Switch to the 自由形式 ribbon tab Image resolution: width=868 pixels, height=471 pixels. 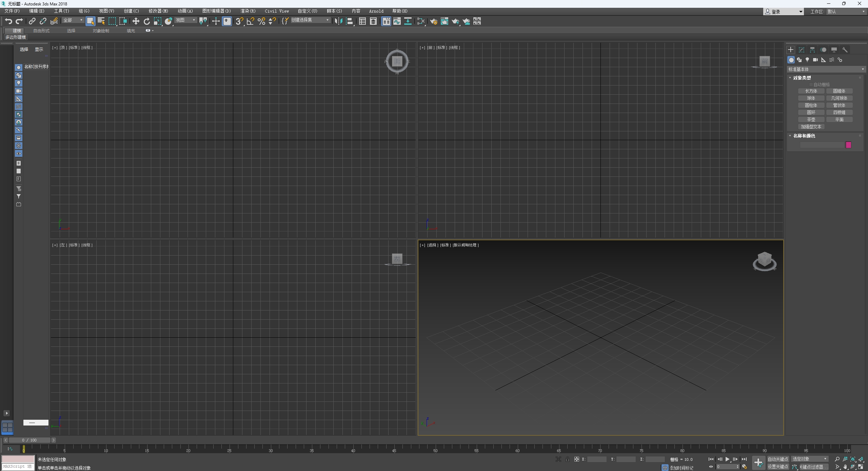41,31
